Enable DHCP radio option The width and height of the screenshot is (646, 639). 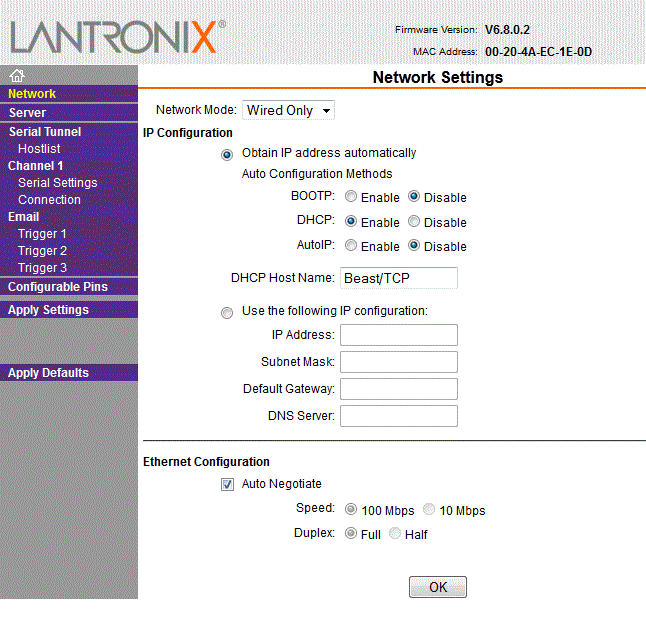(x=351, y=221)
